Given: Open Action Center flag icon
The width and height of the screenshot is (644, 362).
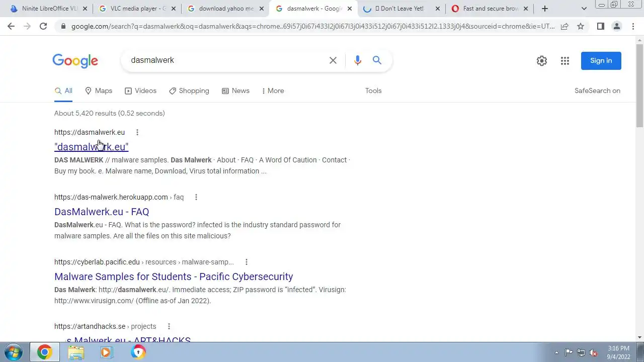Looking at the screenshot, I should pyautogui.click(x=569, y=352).
